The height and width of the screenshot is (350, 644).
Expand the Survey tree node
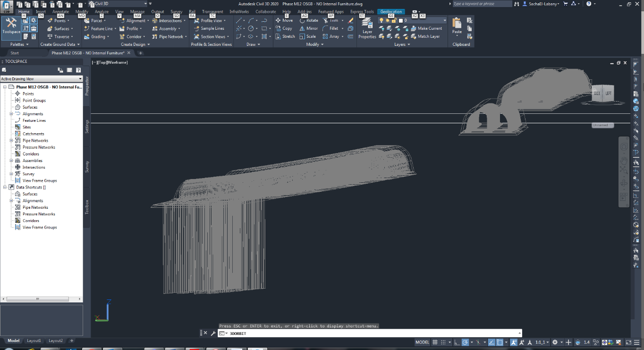coord(11,174)
